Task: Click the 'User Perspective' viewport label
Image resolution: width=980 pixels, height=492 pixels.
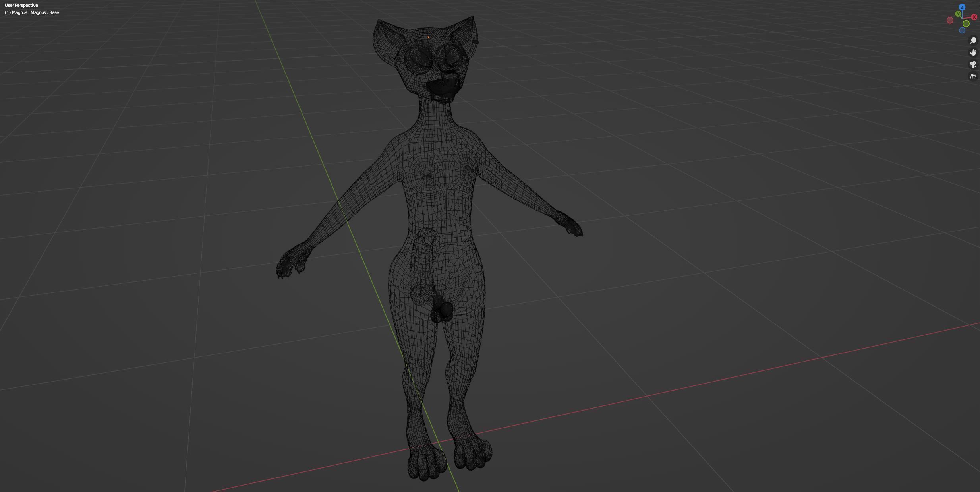Action: 21,5
